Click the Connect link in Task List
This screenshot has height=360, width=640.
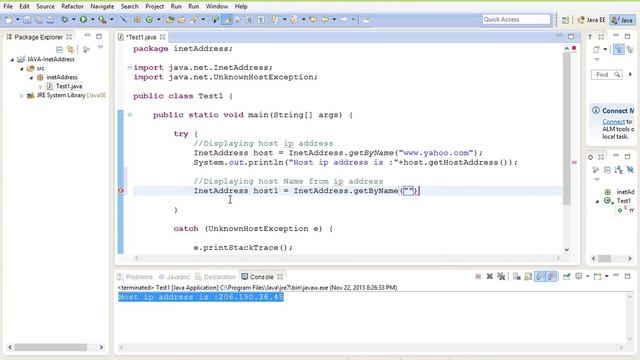pyautogui.click(x=613, y=122)
